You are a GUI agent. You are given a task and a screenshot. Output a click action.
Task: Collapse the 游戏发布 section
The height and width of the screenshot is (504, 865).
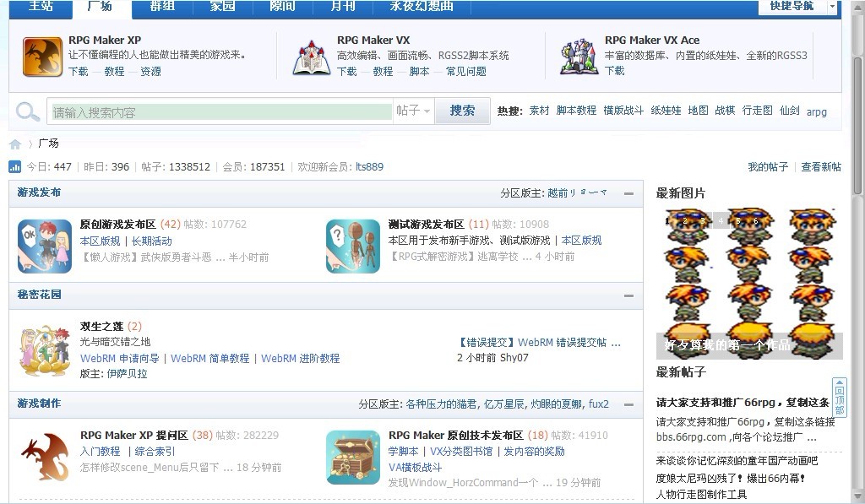click(x=628, y=193)
